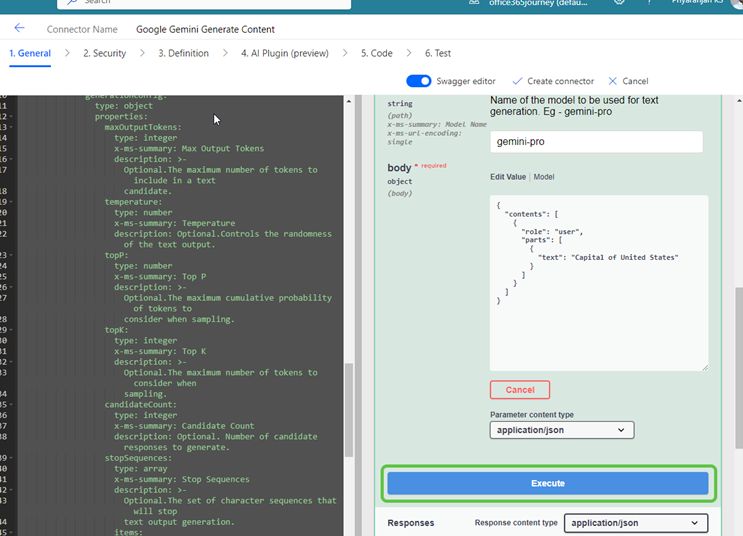Select the 5. Code step
Image resolution: width=743 pixels, height=536 pixels.
pos(376,53)
